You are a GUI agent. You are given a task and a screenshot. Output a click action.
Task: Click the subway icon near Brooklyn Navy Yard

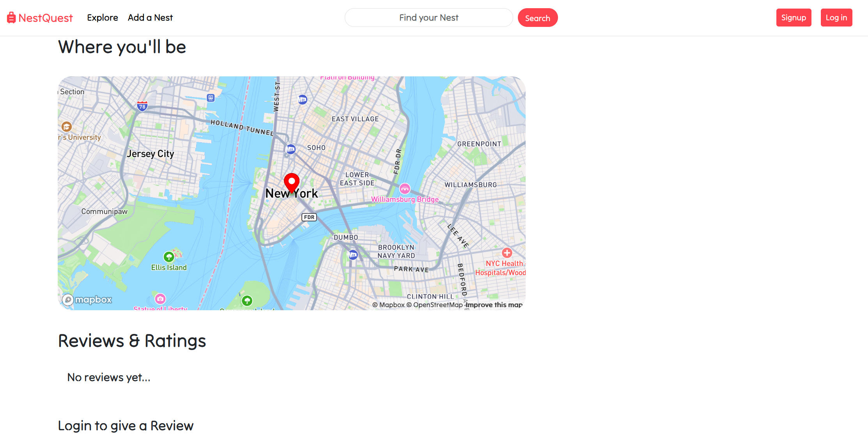coord(353,255)
